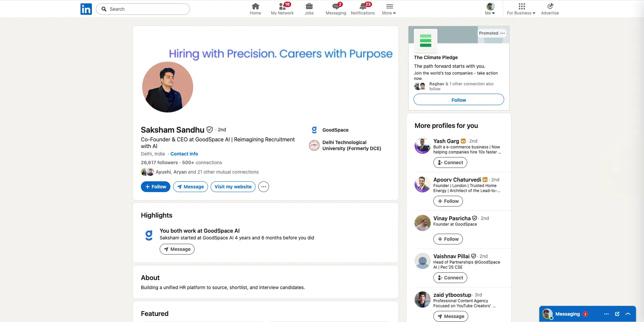Open the Jobs briefcase icon
Screen dimensions: 644x322
tap(309, 9)
